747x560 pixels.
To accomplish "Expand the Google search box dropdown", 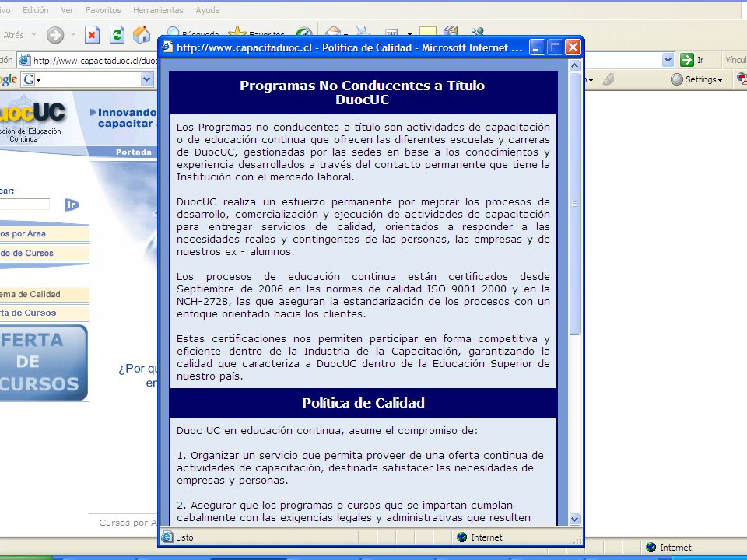I will 147,79.
